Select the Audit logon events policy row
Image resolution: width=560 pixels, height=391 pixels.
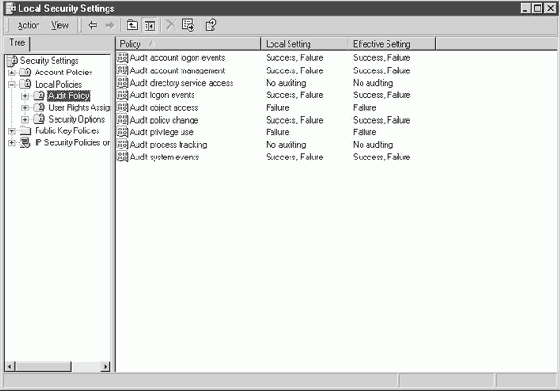tap(263, 95)
